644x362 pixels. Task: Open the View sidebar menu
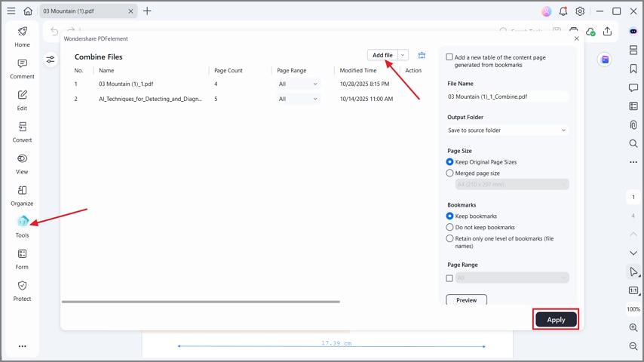point(22,163)
